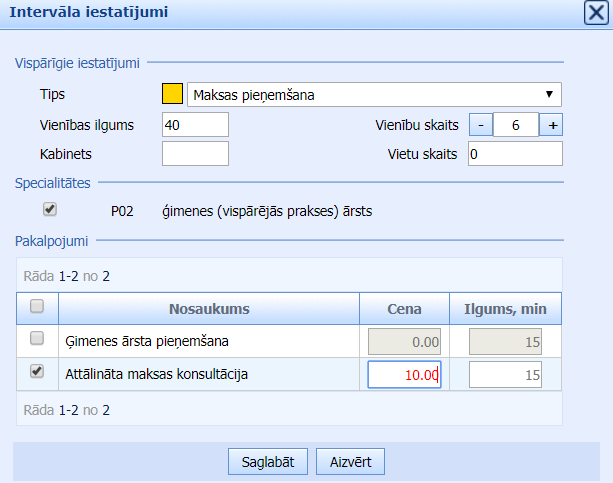Click the Vienību skaits value field
613x483 pixels.
pos(515,125)
